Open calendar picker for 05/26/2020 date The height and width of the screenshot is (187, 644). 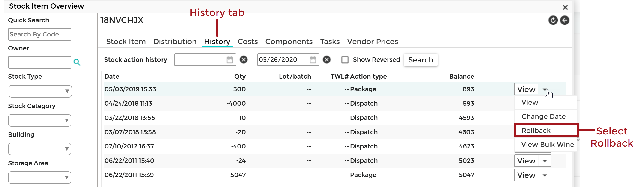pyautogui.click(x=313, y=60)
